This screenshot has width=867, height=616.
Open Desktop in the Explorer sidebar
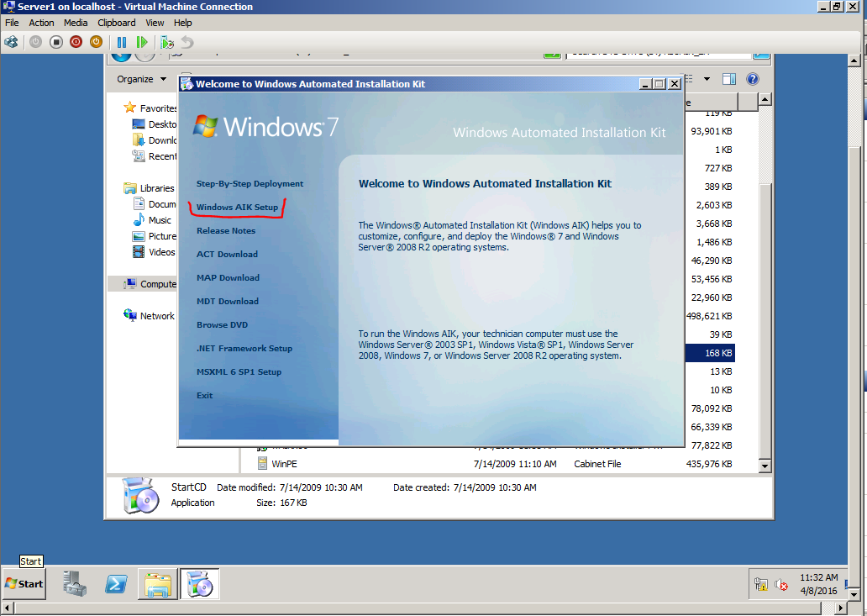[x=155, y=124]
